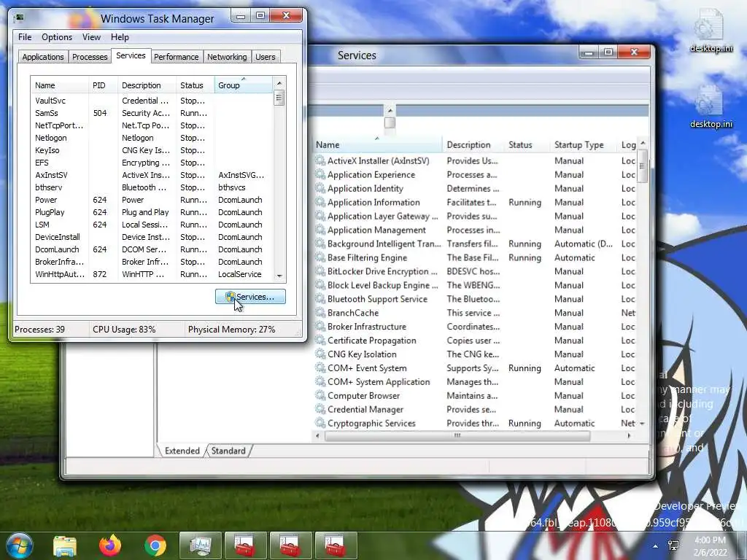Screen dimensions: 747x560
Task: Click gear icon of Application Identity service
Action: click(x=320, y=189)
